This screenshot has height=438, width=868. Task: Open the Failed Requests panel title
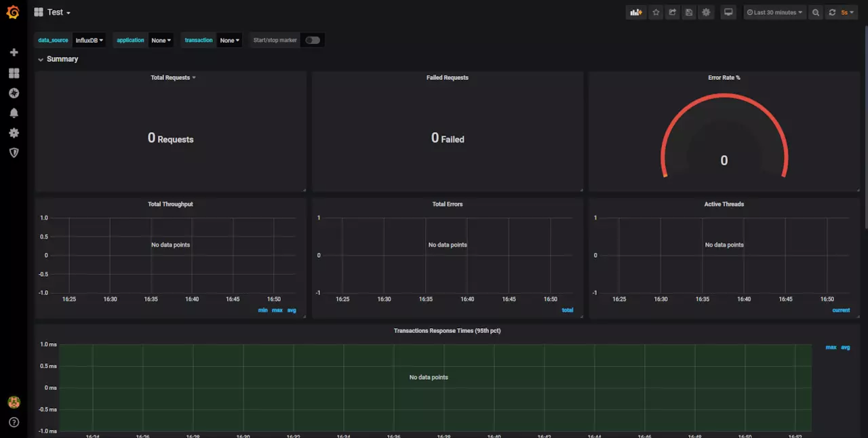[448, 77]
